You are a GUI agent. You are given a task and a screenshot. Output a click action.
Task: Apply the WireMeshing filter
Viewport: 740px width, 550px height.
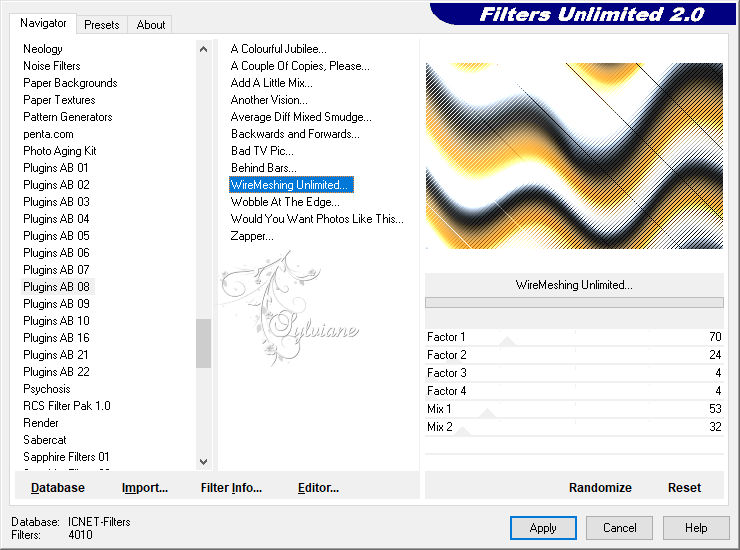click(543, 528)
